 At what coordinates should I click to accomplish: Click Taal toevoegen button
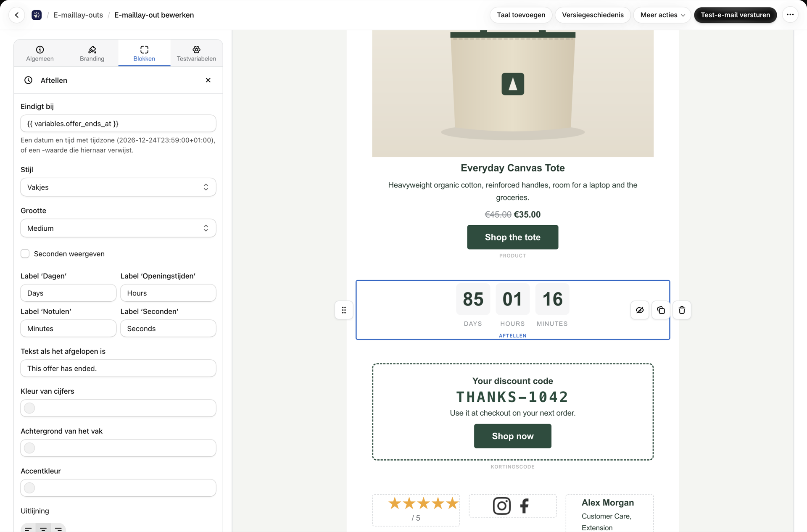(521, 15)
